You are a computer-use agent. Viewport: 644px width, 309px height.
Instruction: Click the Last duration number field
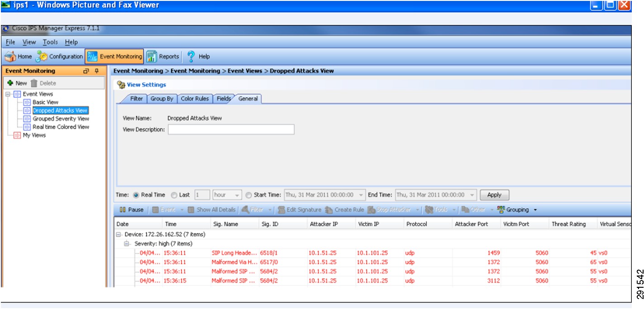tap(202, 195)
